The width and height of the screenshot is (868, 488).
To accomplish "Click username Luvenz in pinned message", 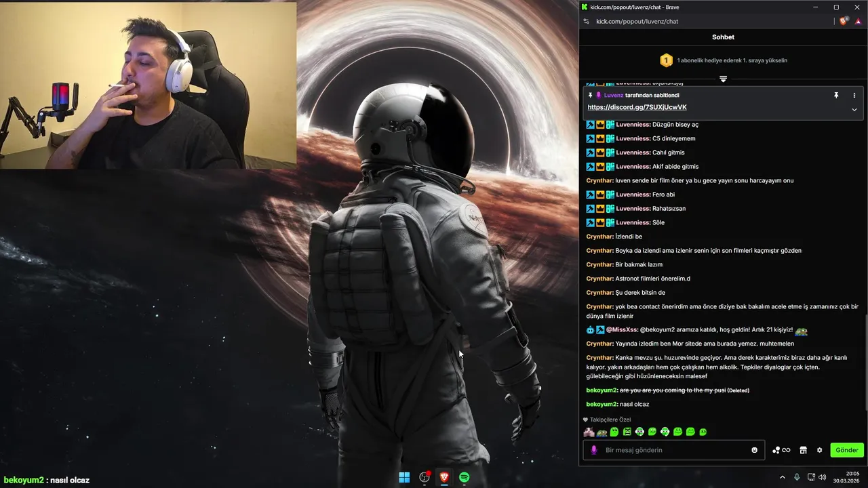I will pos(613,96).
